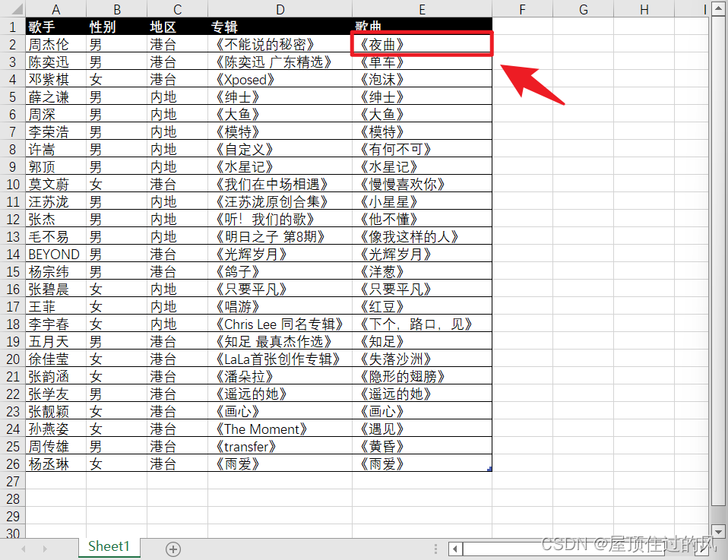The image size is (728, 560).
Task: Select the cell showing BEYOND
Action: point(55,254)
